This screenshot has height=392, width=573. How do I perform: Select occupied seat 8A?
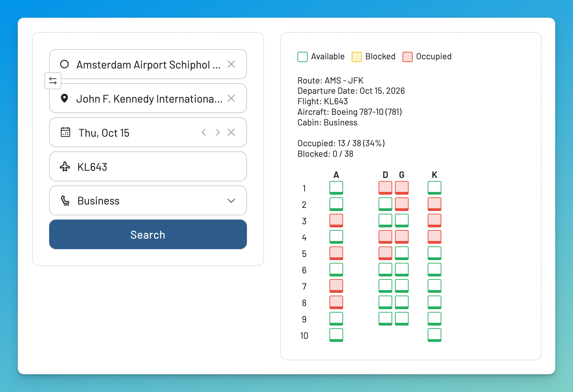(x=336, y=302)
